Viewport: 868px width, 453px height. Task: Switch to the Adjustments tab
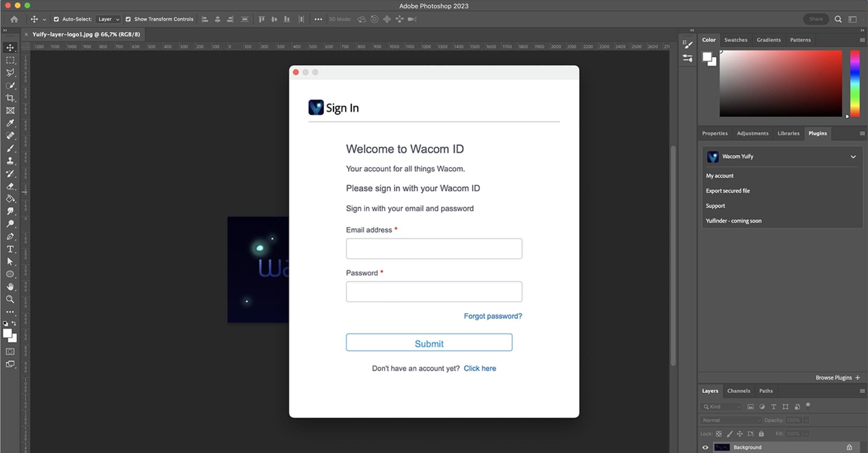point(753,133)
